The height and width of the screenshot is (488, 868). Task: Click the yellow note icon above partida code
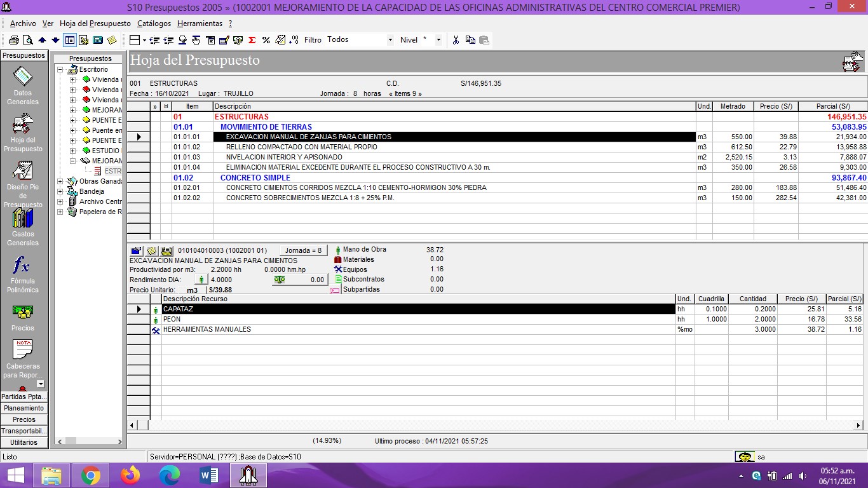(x=152, y=251)
